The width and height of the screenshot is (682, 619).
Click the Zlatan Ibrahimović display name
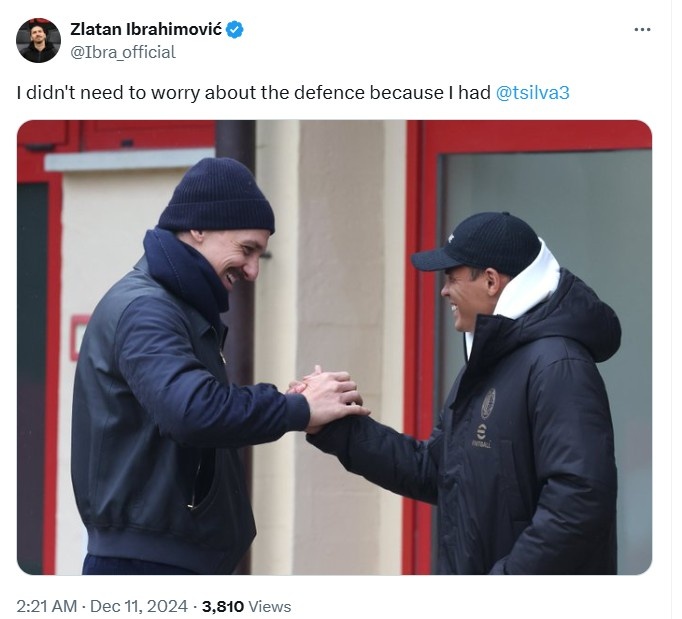(x=146, y=29)
